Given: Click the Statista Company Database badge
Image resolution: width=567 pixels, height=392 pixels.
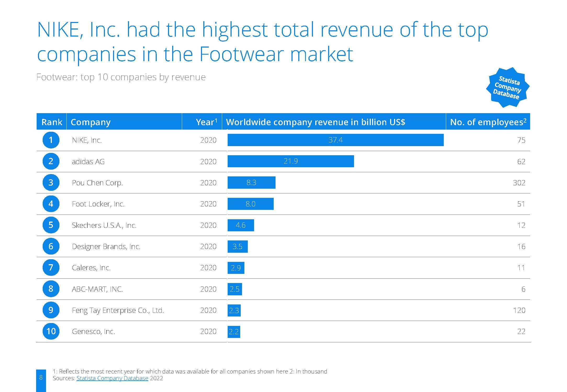Looking at the screenshot, I should point(508,87).
